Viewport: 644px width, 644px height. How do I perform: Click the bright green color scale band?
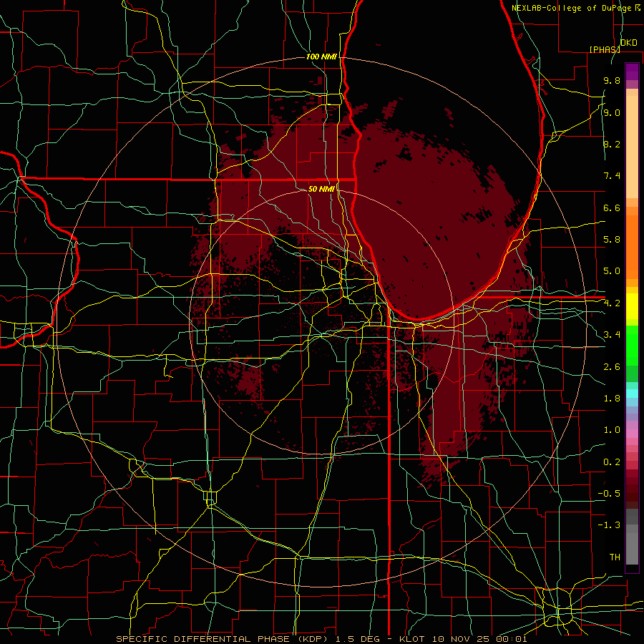(632, 345)
